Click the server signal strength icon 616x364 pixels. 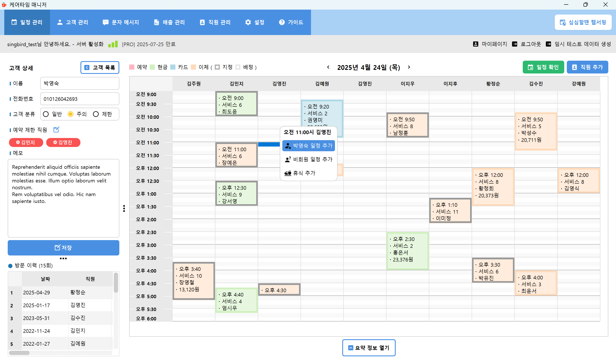tap(113, 44)
